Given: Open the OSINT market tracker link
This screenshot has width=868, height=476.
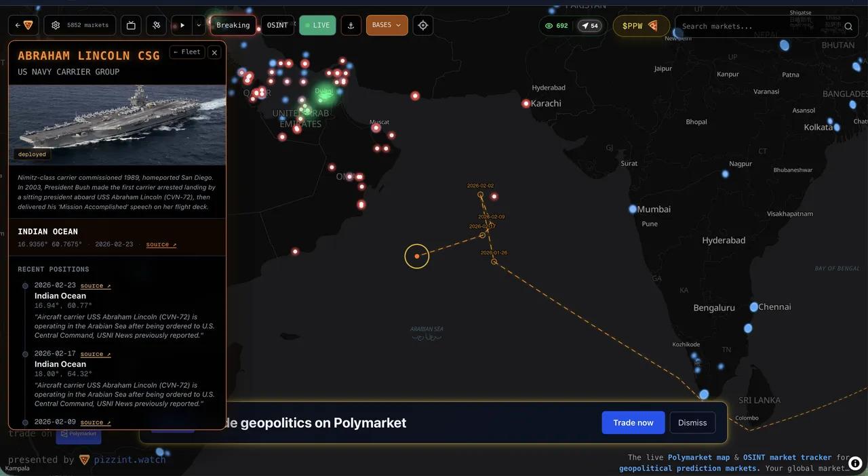Looking at the screenshot, I should (x=787, y=457).
